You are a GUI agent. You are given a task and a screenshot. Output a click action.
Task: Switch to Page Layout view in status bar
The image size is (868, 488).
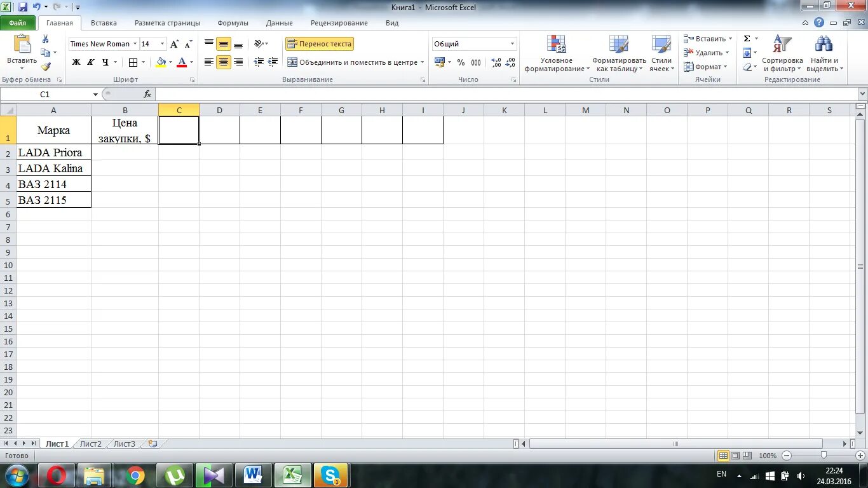click(x=735, y=456)
